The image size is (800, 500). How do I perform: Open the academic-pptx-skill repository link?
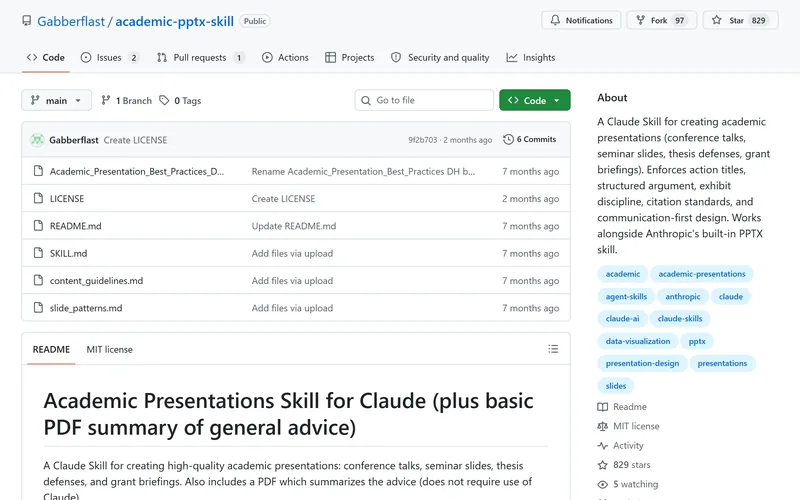[x=174, y=21]
